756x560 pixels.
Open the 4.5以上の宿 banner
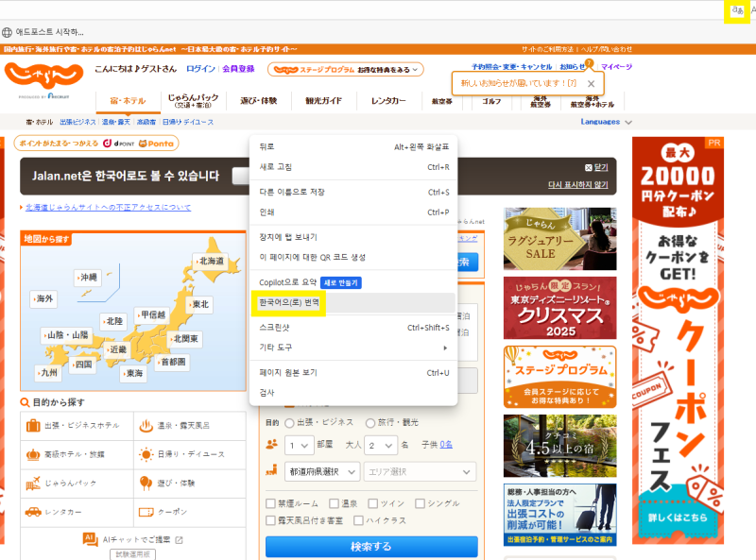coord(559,446)
